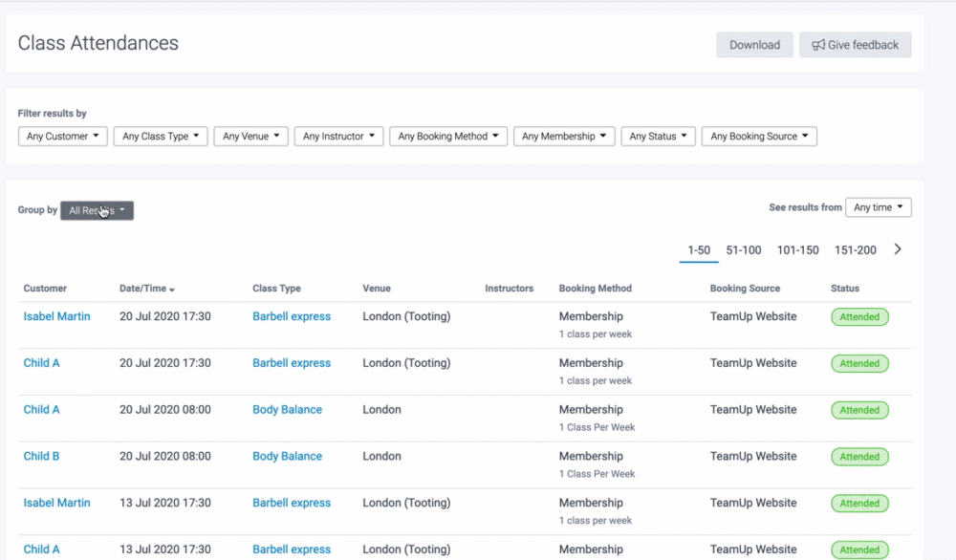This screenshot has width=956, height=560.
Task: Sort by Date/Time column arrow
Action: tap(172, 289)
